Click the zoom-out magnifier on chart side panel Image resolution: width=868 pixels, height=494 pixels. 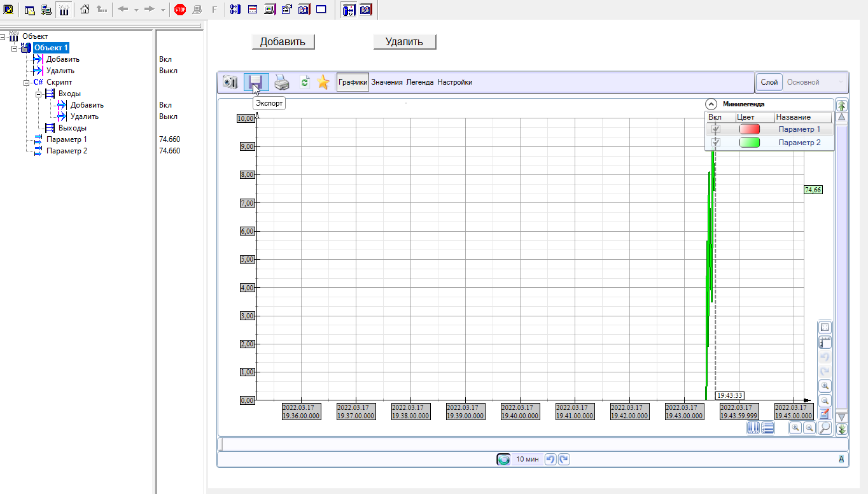(825, 400)
